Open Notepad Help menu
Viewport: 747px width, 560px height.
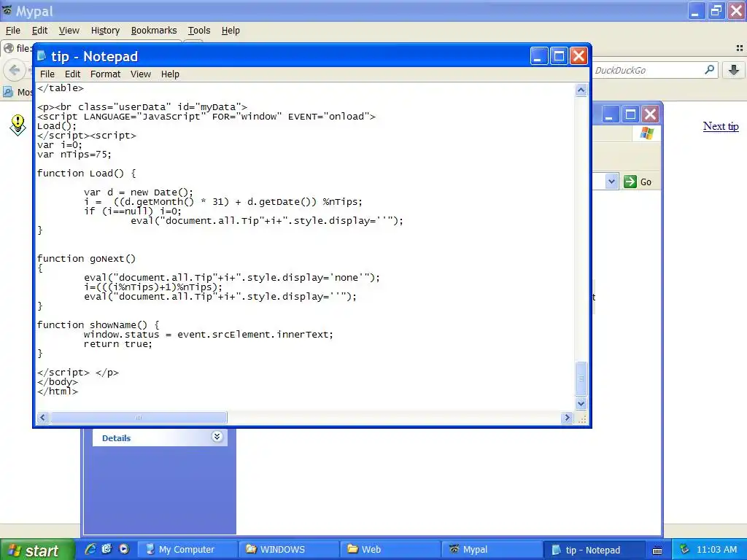pos(170,74)
